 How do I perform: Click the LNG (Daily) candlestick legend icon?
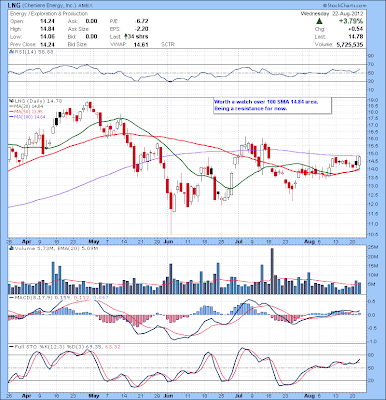(10, 101)
